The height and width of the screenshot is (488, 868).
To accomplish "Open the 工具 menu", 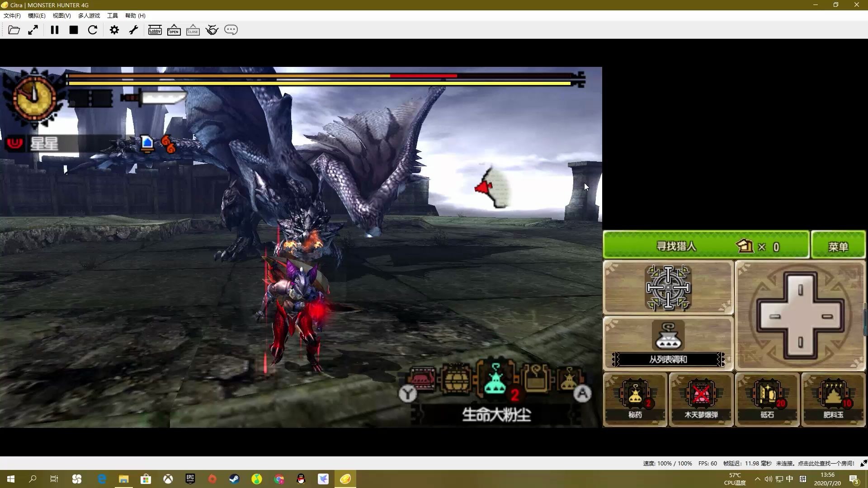I will pos(113,15).
